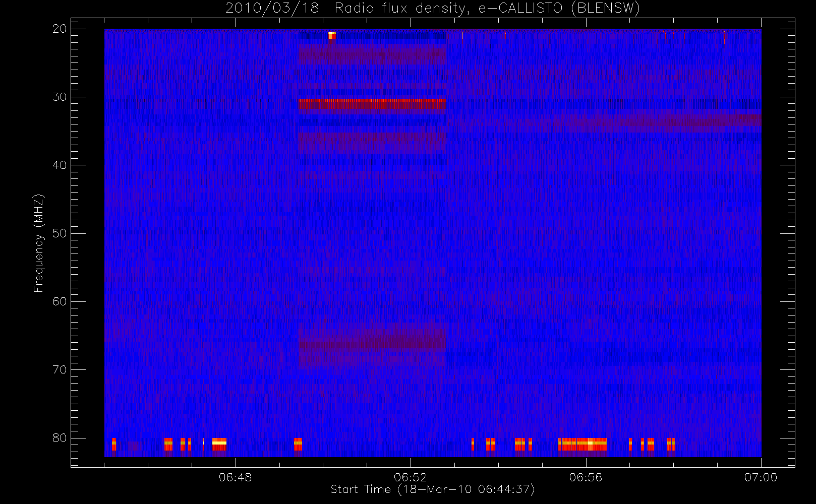Click the bright yellow spike near 21 MHz
Screen dimensions: 816x504
coord(332,35)
